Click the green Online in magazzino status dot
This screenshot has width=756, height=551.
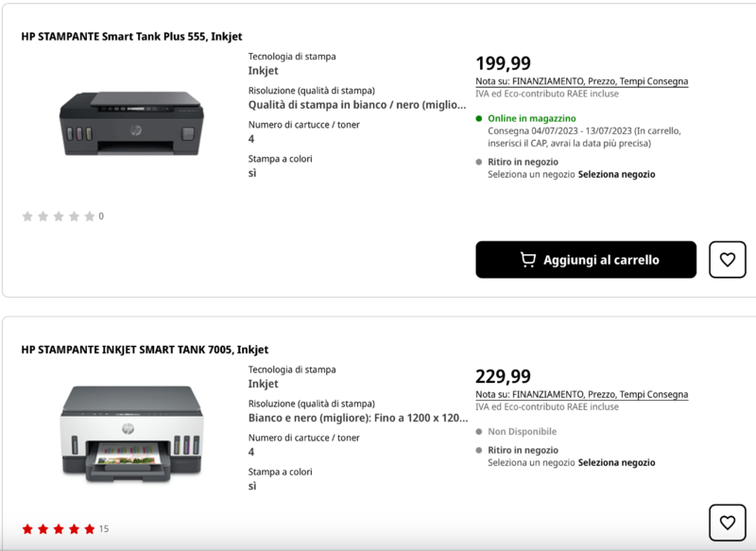pos(477,116)
